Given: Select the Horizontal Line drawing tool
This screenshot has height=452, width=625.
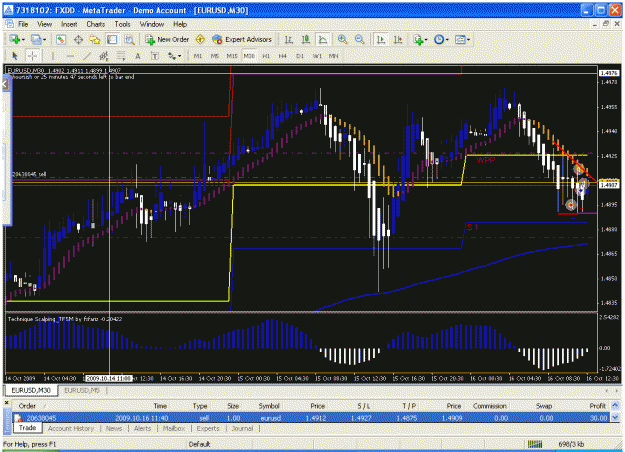Looking at the screenshot, I should point(70,56).
